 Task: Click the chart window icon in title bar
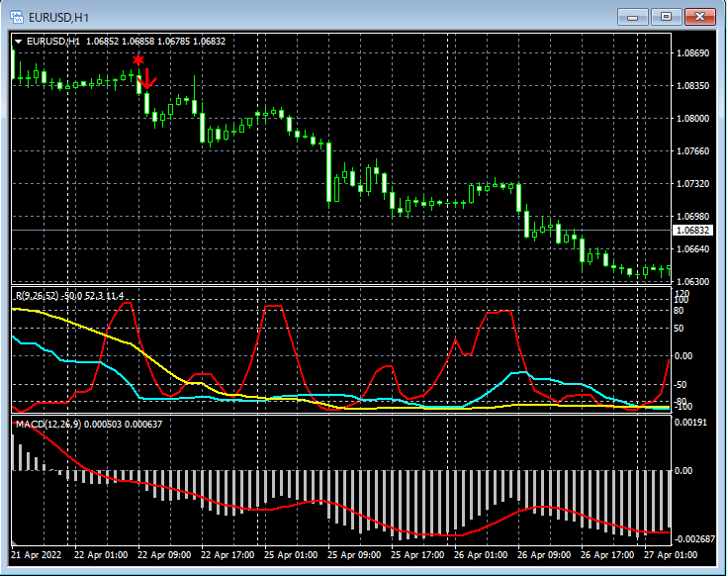[x=17, y=17]
